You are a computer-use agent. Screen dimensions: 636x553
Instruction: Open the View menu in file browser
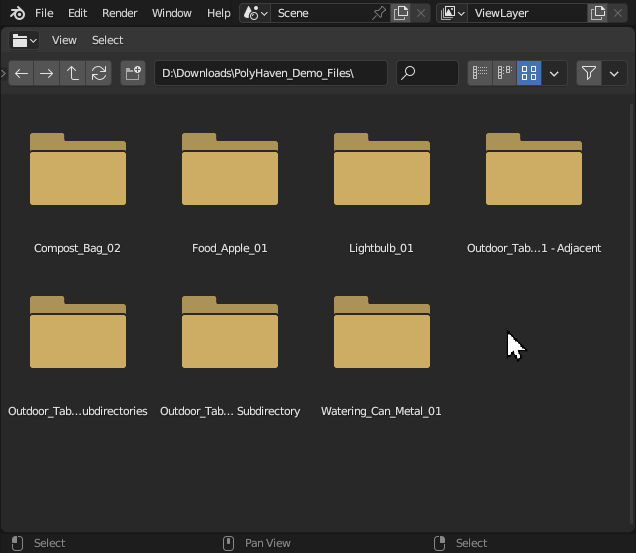[x=64, y=40]
